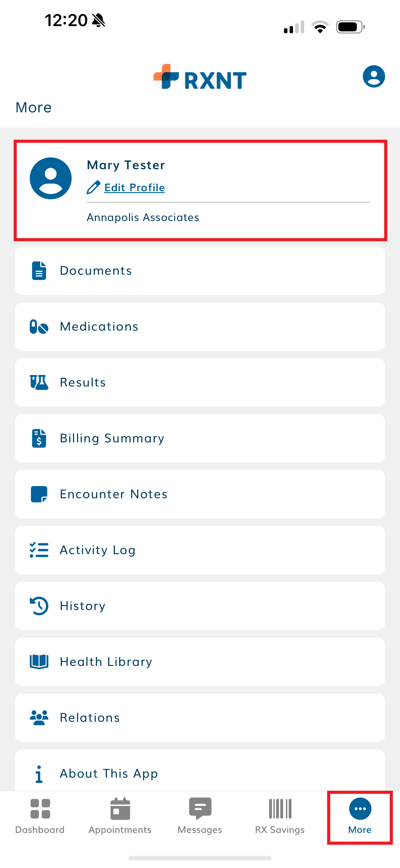The width and height of the screenshot is (400, 868).
Task: Tap the pencil icon beside Edit Profile
Action: tap(93, 188)
